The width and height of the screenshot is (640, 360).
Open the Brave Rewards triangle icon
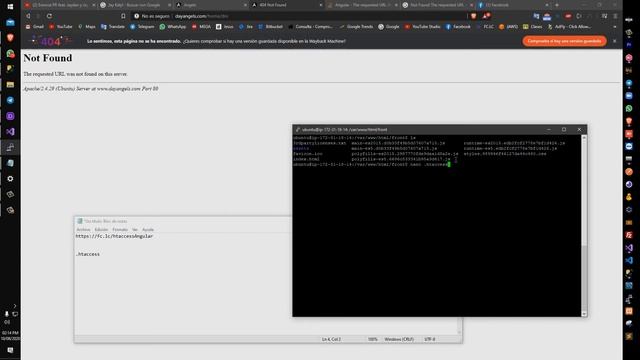486,16
